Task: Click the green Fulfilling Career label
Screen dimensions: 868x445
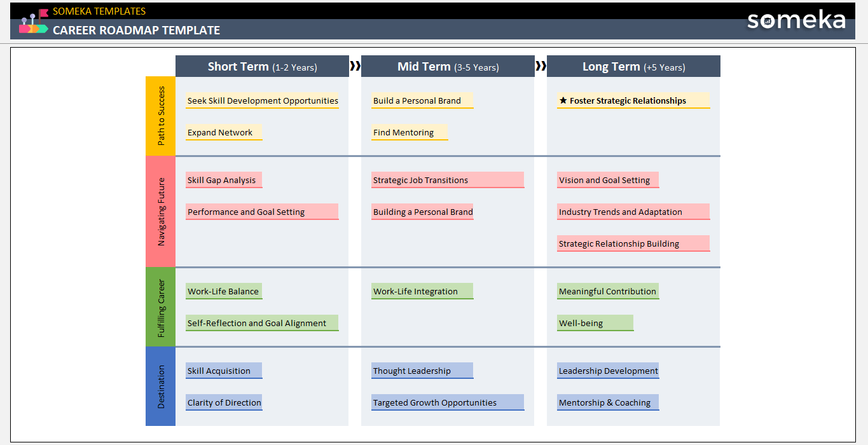Action: click(x=160, y=307)
